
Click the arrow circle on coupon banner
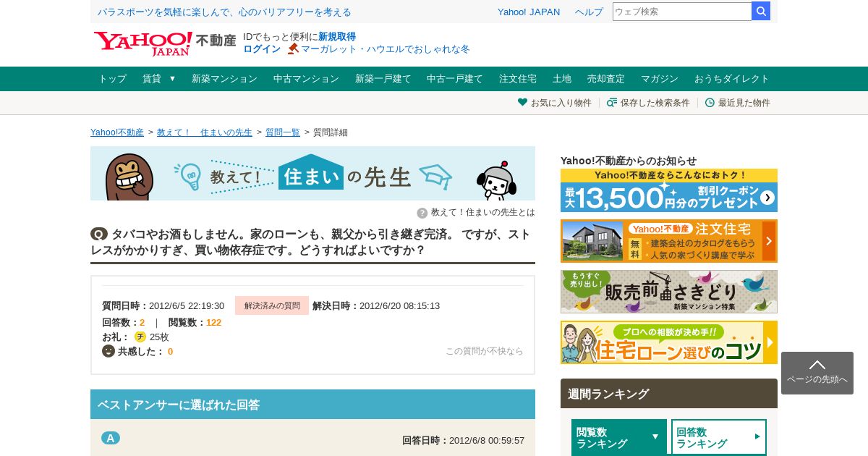(x=767, y=198)
